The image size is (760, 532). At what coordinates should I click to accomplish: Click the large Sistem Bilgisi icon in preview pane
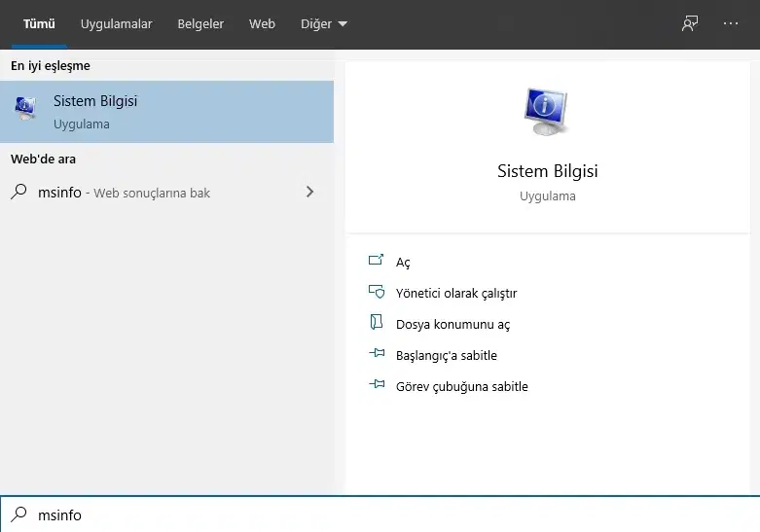(x=546, y=112)
